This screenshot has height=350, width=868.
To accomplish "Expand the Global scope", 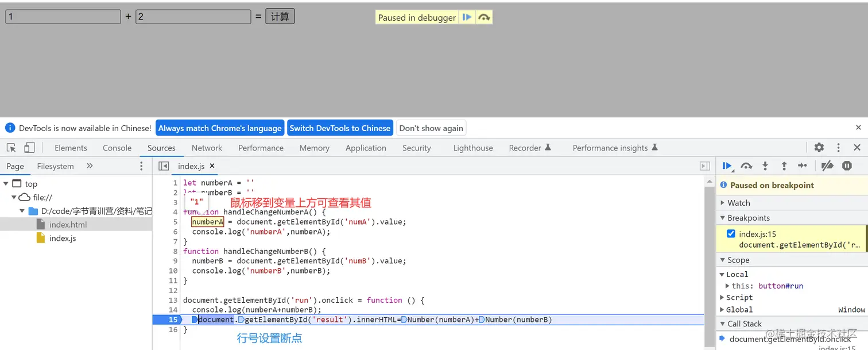I will click(722, 309).
